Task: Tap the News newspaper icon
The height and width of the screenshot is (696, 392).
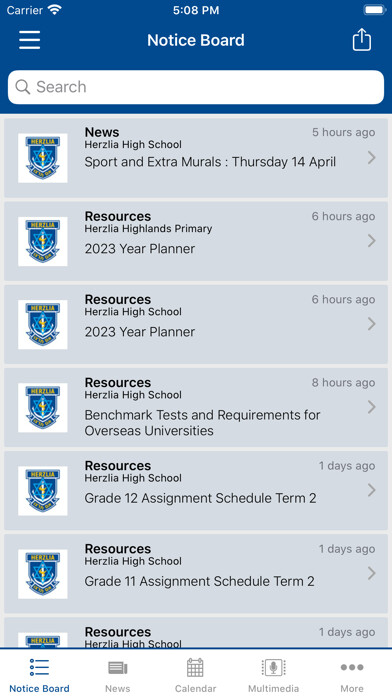Action: 118,668
